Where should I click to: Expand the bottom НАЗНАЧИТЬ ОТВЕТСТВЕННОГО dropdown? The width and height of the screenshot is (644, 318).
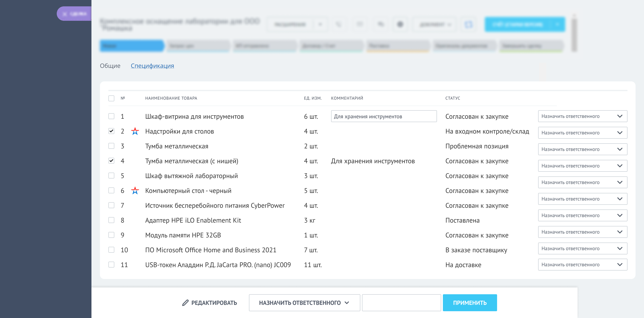(x=304, y=303)
